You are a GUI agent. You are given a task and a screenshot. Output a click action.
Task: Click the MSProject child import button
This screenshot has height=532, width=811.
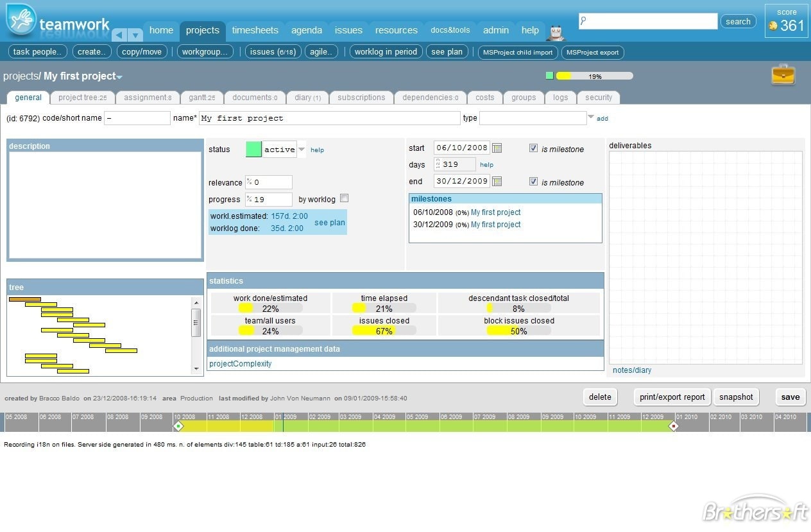pyautogui.click(x=518, y=52)
